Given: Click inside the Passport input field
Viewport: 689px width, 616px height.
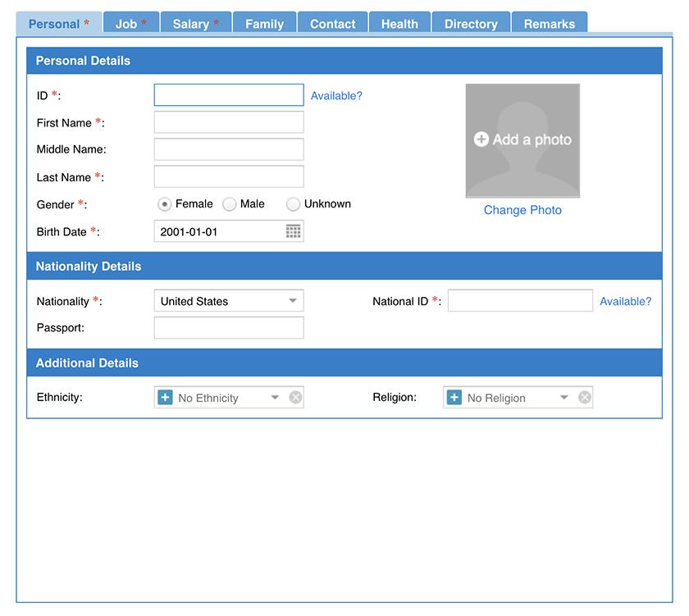Looking at the screenshot, I should [228, 327].
